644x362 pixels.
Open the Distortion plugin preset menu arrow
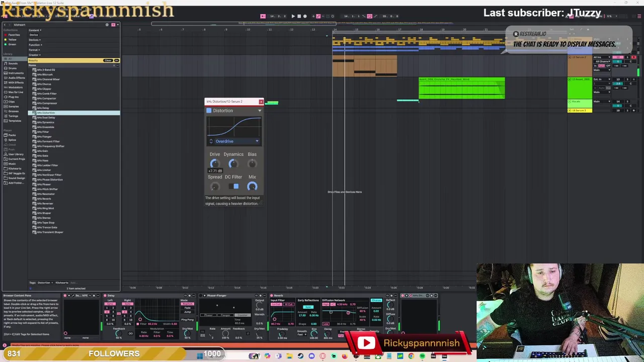coord(260,111)
